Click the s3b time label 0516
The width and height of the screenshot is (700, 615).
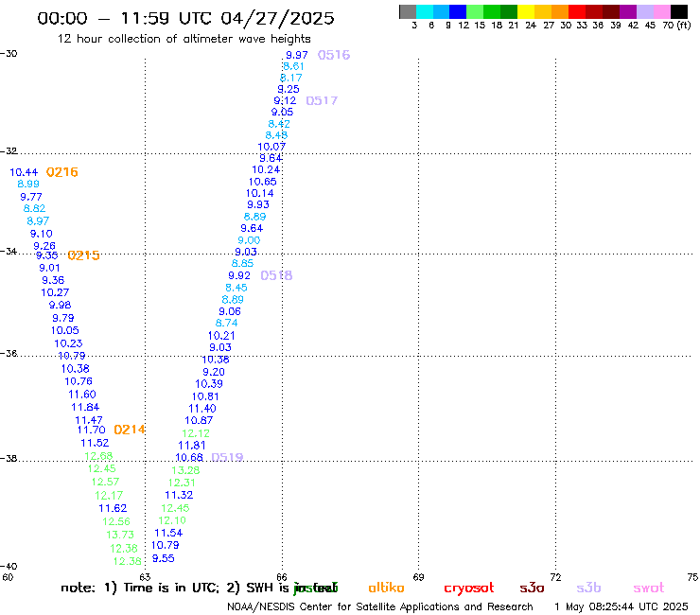click(x=334, y=55)
